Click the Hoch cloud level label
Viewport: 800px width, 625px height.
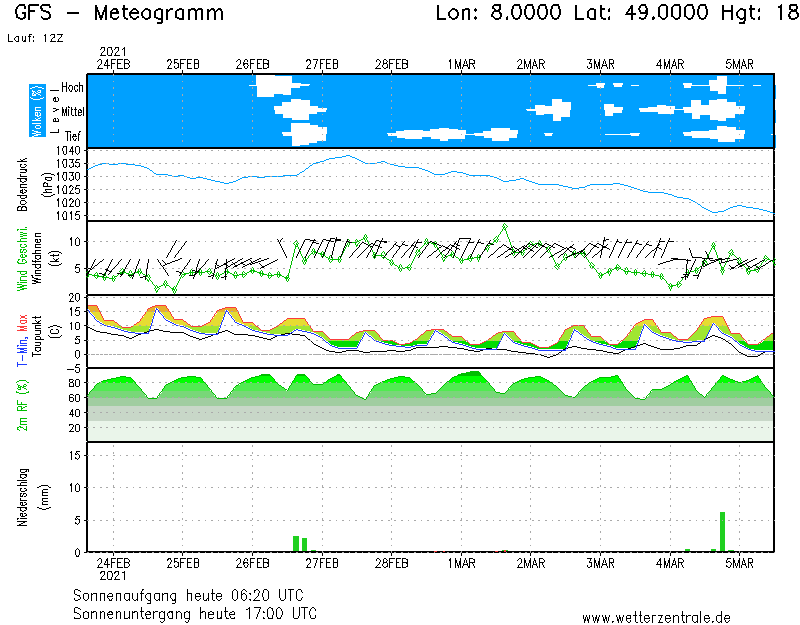pyautogui.click(x=72, y=88)
